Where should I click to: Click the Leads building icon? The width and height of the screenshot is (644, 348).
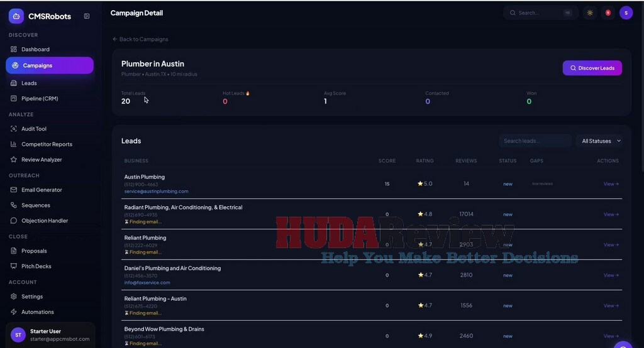tap(14, 83)
